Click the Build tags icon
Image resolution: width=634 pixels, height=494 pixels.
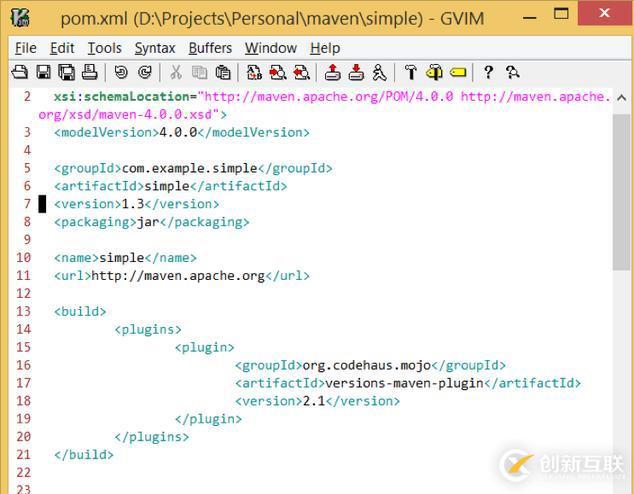coord(434,72)
